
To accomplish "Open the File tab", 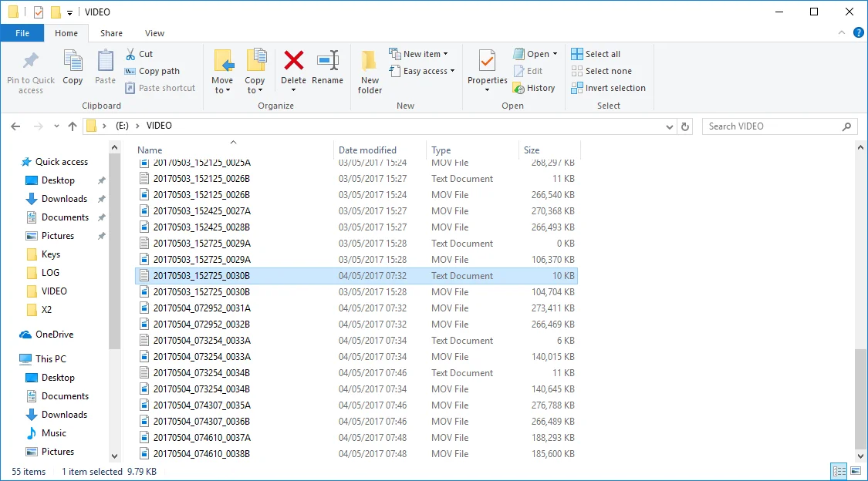I will click(22, 33).
